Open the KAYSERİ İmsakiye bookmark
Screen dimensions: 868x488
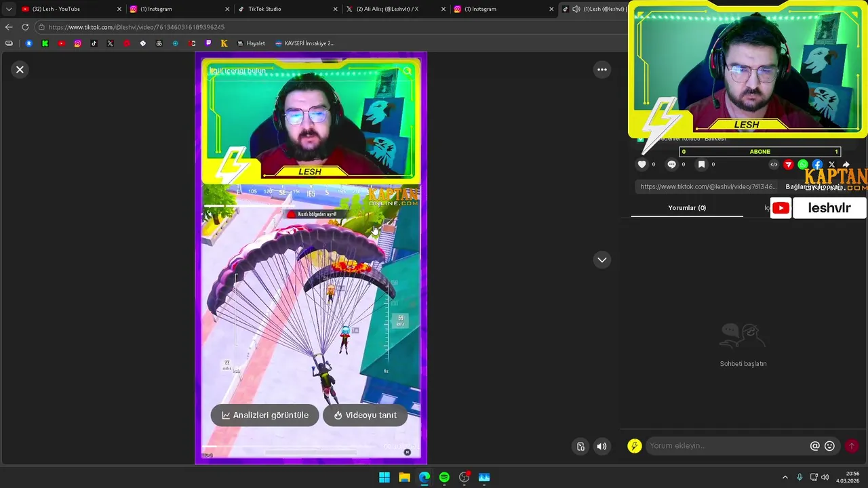pos(304,43)
